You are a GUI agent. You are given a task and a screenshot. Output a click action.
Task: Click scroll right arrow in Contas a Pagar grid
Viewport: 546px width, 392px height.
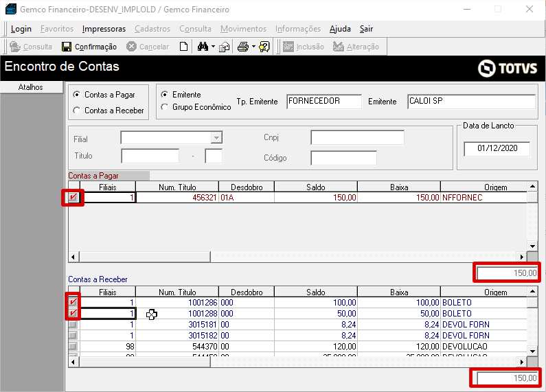pos(522,257)
